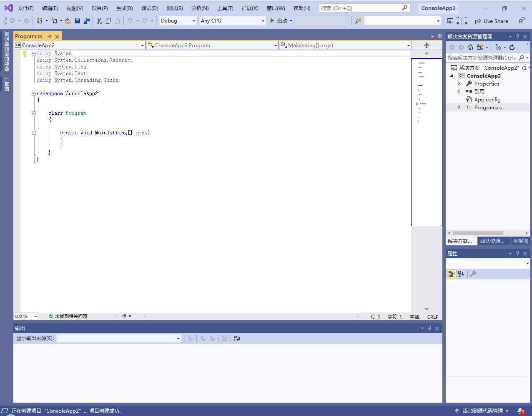Image resolution: width=532 pixels, height=416 pixels.
Task: Click the Cut scissors icon
Action: [99, 21]
